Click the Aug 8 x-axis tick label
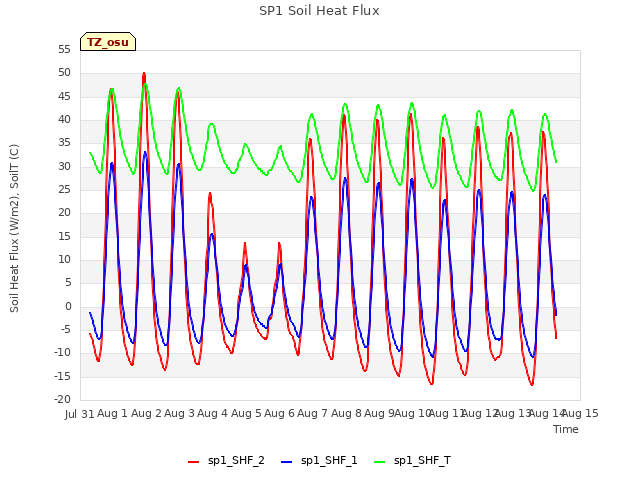The height and width of the screenshot is (480, 640). coord(346,413)
